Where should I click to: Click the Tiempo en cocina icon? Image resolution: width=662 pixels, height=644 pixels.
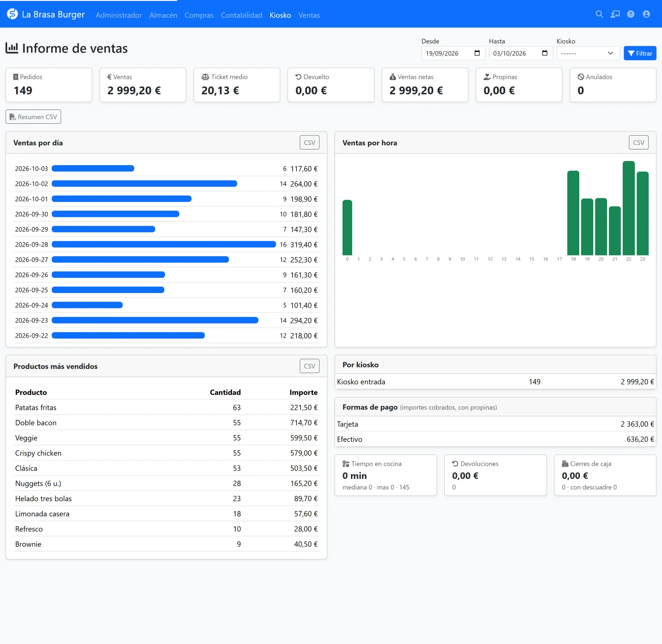346,464
